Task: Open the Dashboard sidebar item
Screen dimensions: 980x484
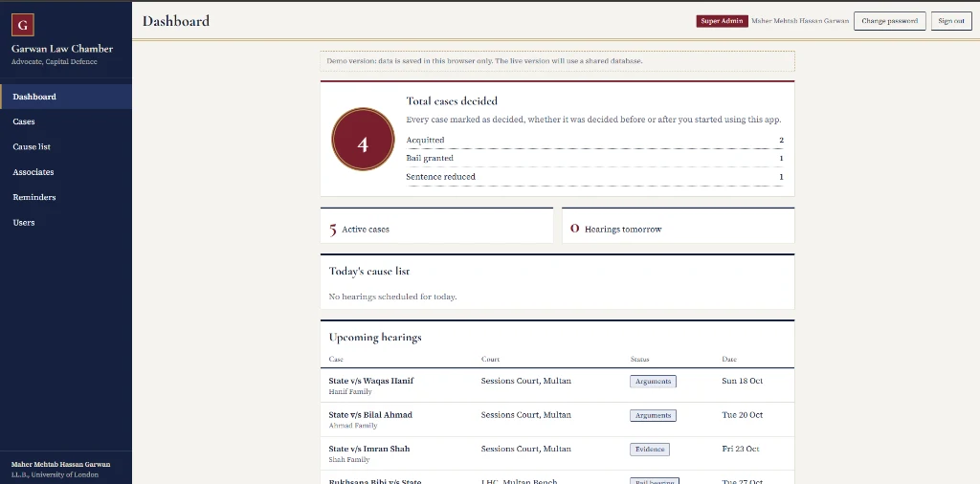Action: point(66,97)
